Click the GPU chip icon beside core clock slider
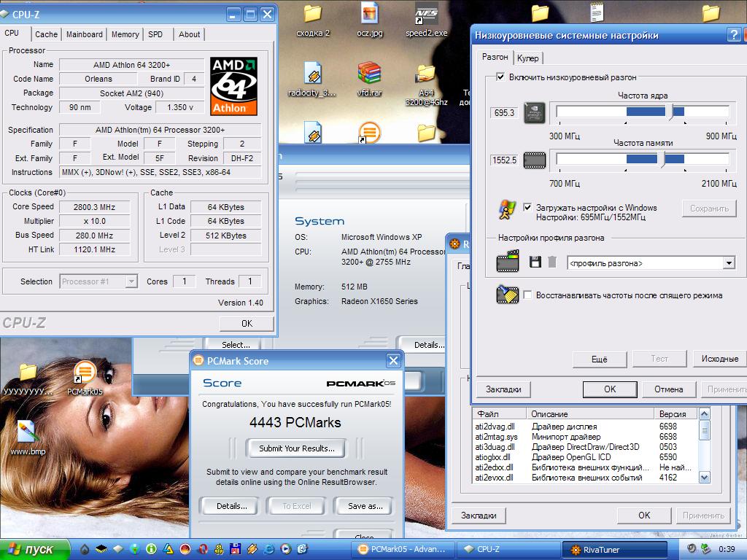747x560 pixels. tap(535, 113)
